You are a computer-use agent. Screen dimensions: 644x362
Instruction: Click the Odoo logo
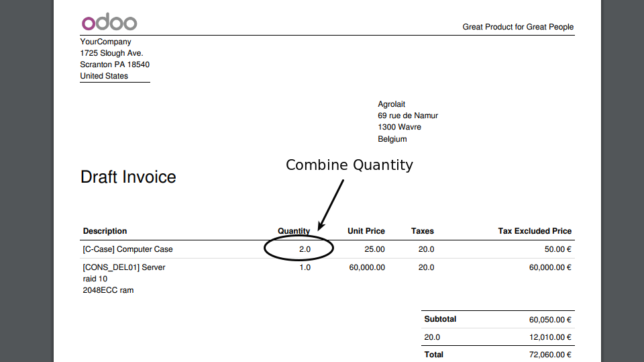(x=109, y=22)
